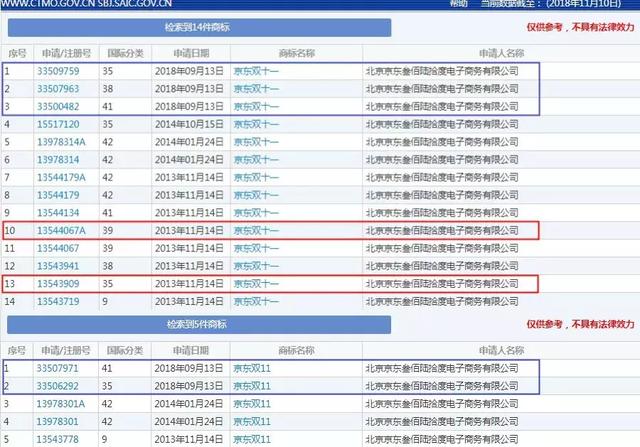This screenshot has width=640, height=447.
Task: Click the WWW.CTMO.GOV.CN site address text
Action: (x=48, y=4)
